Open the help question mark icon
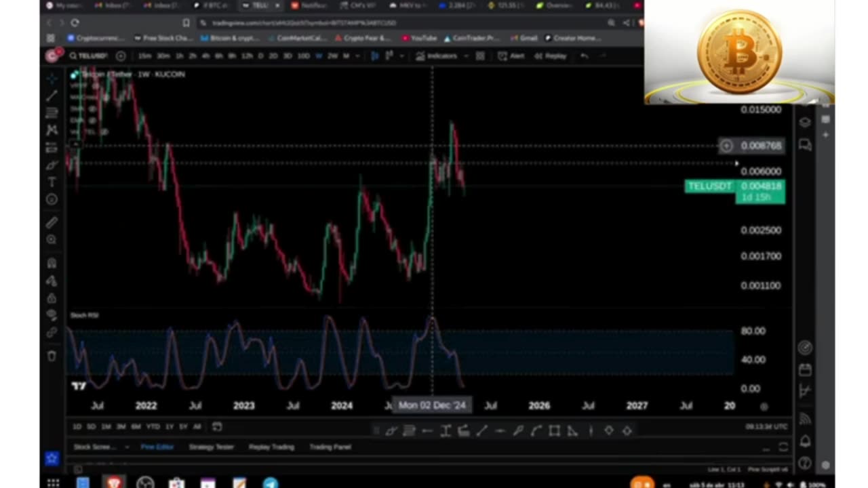The height and width of the screenshot is (488, 868). [x=805, y=464]
